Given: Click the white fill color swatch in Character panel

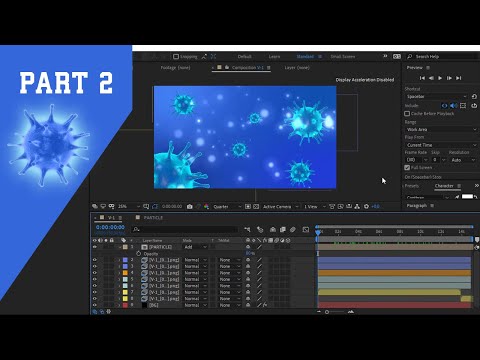Looking at the screenshot, I should [467, 197].
